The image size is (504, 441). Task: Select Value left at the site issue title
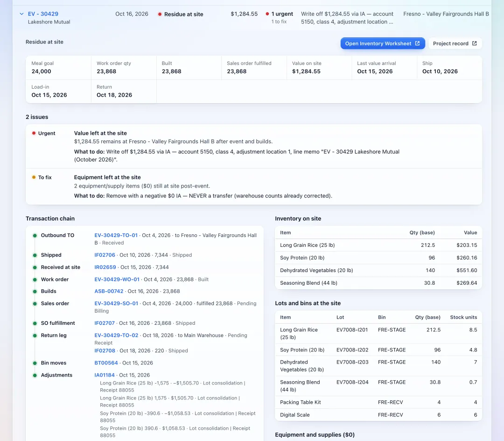point(100,133)
